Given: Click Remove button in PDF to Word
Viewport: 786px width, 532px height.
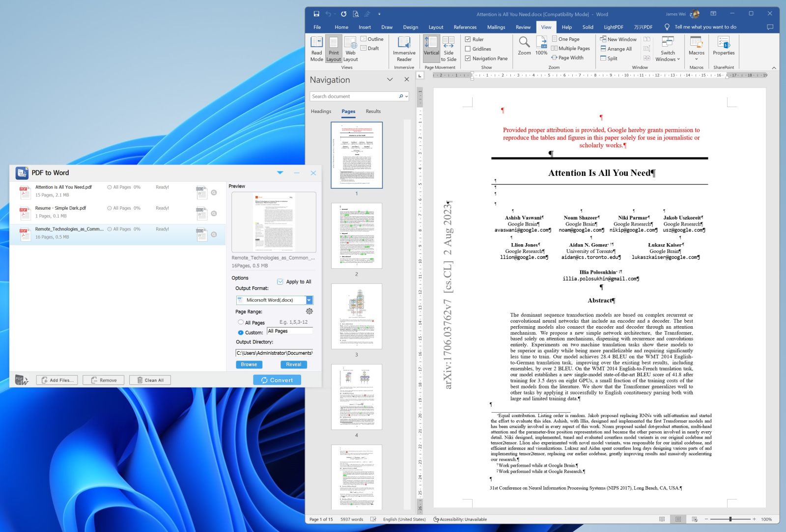Looking at the screenshot, I should tap(103, 380).
